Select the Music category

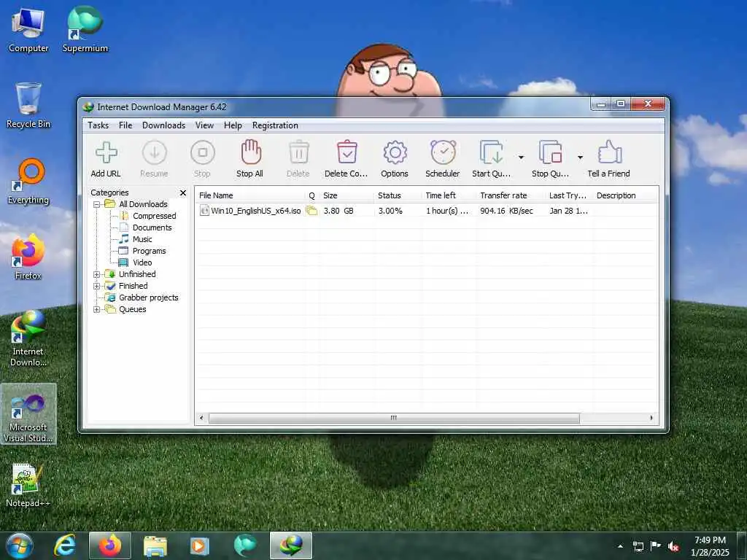pyautogui.click(x=142, y=239)
